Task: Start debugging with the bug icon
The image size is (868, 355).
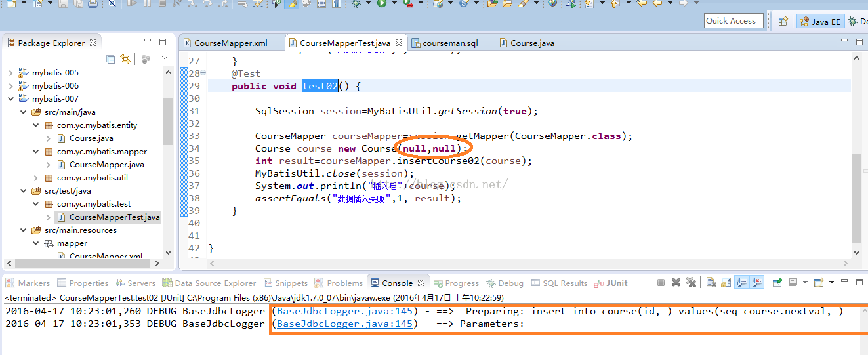Action: pos(356,4)
